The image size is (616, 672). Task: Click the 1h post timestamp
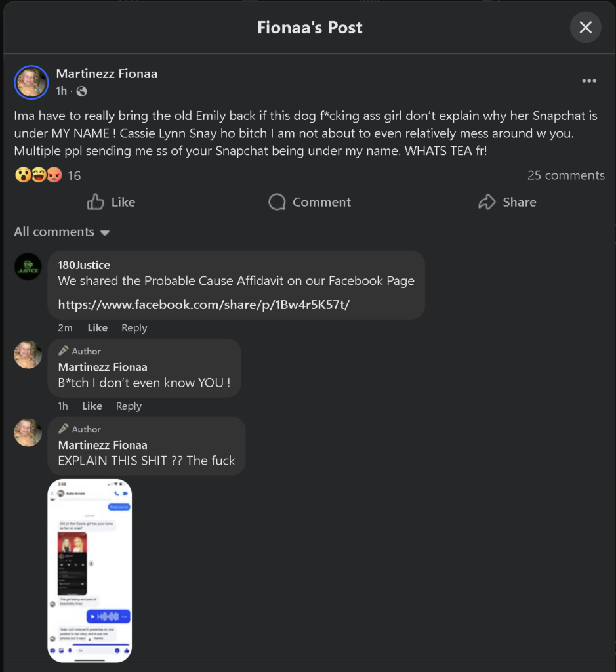62,91
